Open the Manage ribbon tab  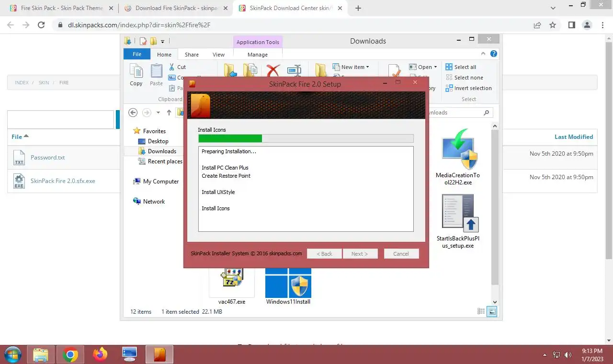click(258, 55)
